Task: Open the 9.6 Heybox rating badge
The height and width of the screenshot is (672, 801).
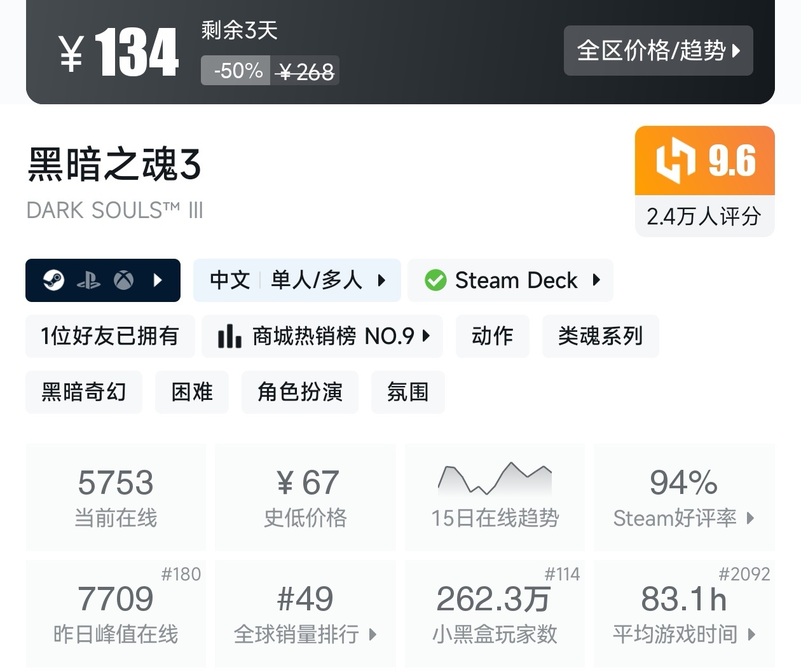Action: click(x=705, y=160)
